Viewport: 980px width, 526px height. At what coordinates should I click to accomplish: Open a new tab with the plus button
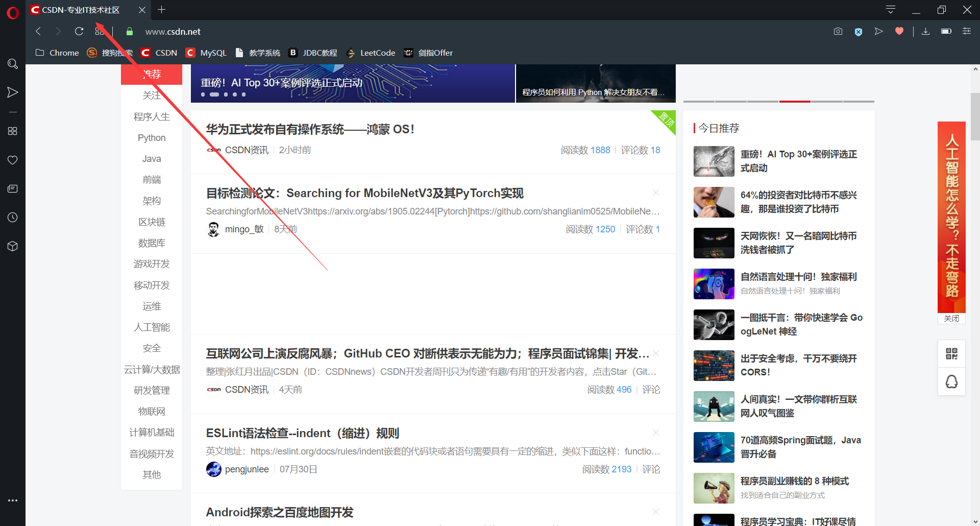(162, 10)
